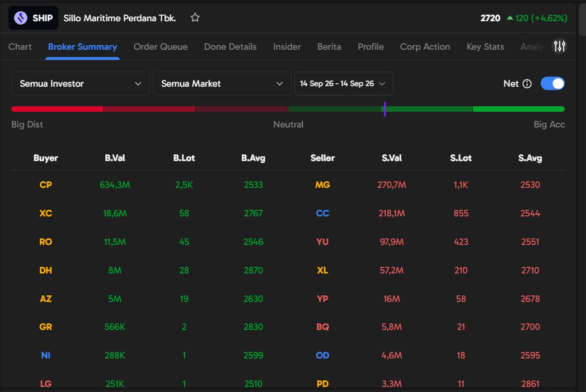
Task: Click the 270,7M sell value cell
Action: click(x=392, y=185)
